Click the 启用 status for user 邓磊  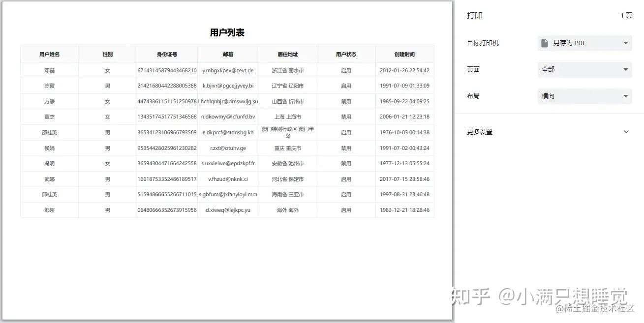pyautogui.click(x=346, y=70)
